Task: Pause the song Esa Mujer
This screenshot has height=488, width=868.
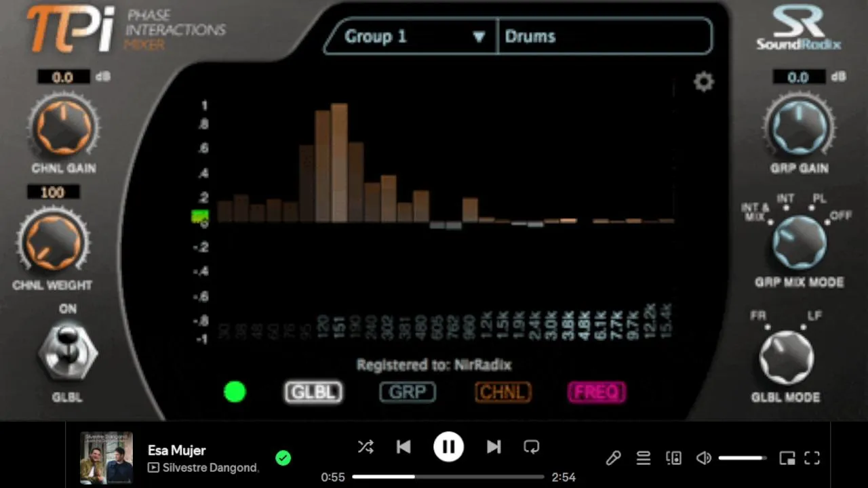Action: coord(448,447)
